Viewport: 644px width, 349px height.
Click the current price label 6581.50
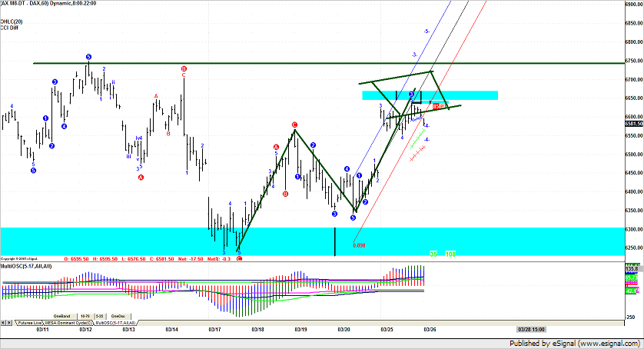pyautogui.click(x=631, y=123)
